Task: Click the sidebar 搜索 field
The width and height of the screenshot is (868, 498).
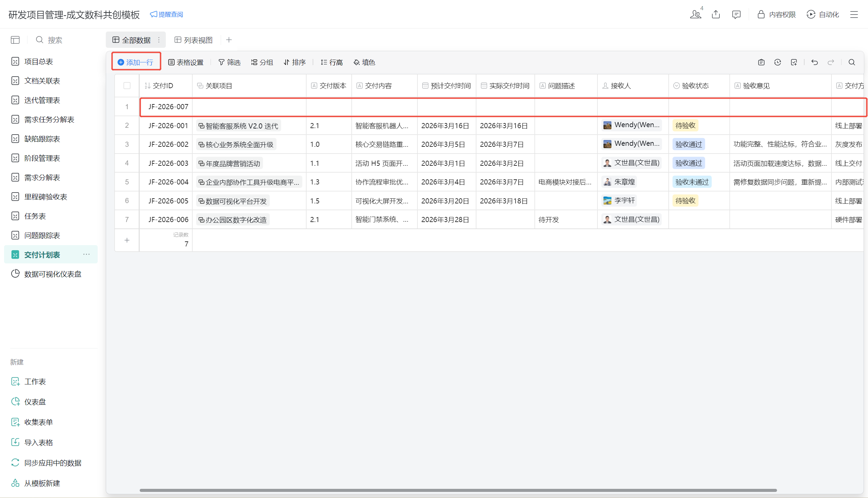Action: coord(55,40)
